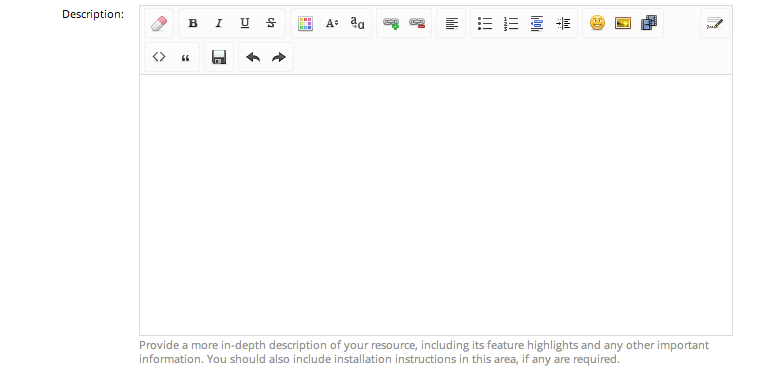Remove link with the unlink icon

coord(417,23)
